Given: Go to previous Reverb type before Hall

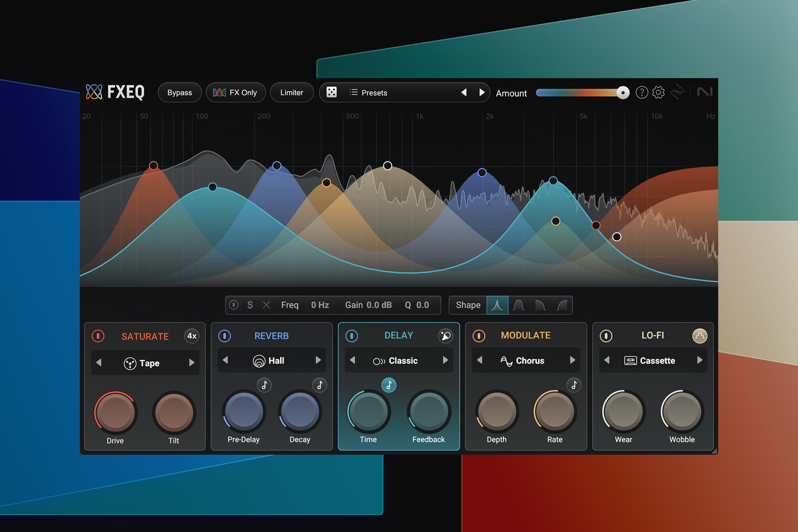Looking at the screenshot, I should (x=226, y=360).
